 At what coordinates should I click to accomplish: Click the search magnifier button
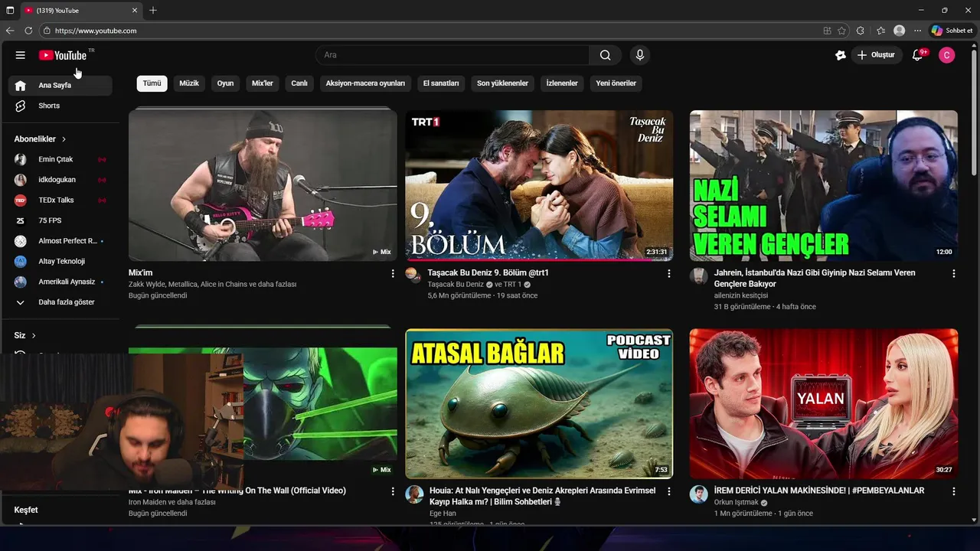(606, 55)
